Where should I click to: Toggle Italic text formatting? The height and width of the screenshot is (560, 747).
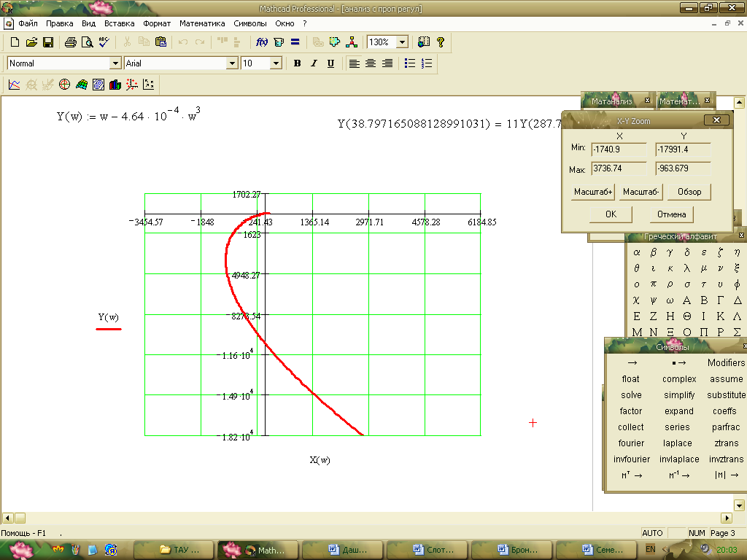[314, 63]
